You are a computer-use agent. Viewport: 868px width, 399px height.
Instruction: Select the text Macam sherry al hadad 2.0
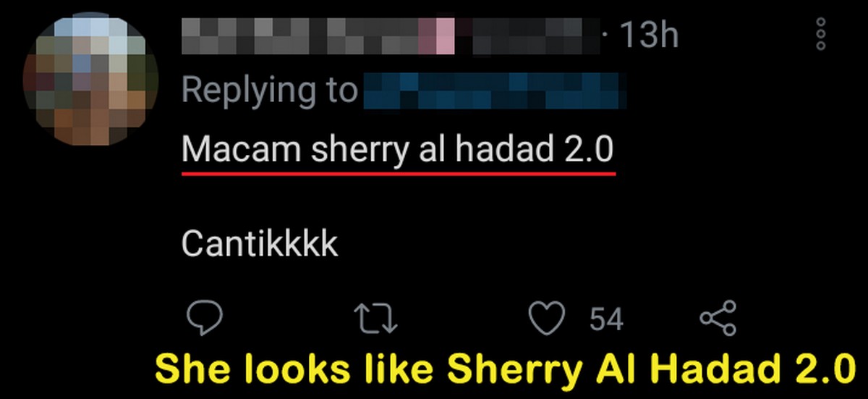pyautogui.click(x=397, y=150)
